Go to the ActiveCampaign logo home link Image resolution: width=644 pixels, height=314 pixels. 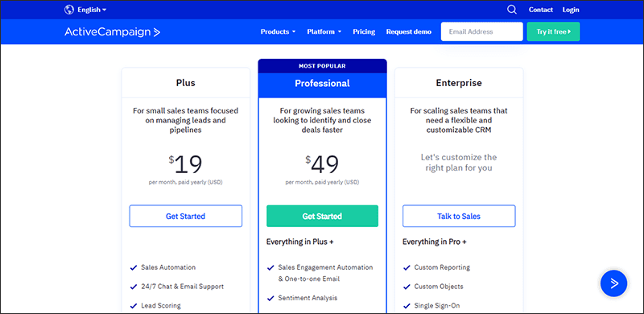coord(112,32)
